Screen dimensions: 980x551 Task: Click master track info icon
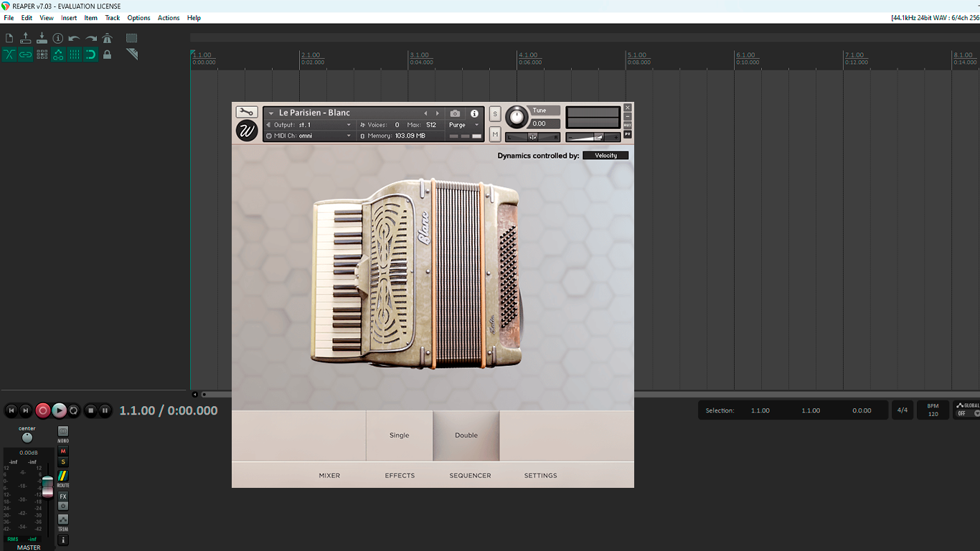pyautogui.click(x=63, y=540)
